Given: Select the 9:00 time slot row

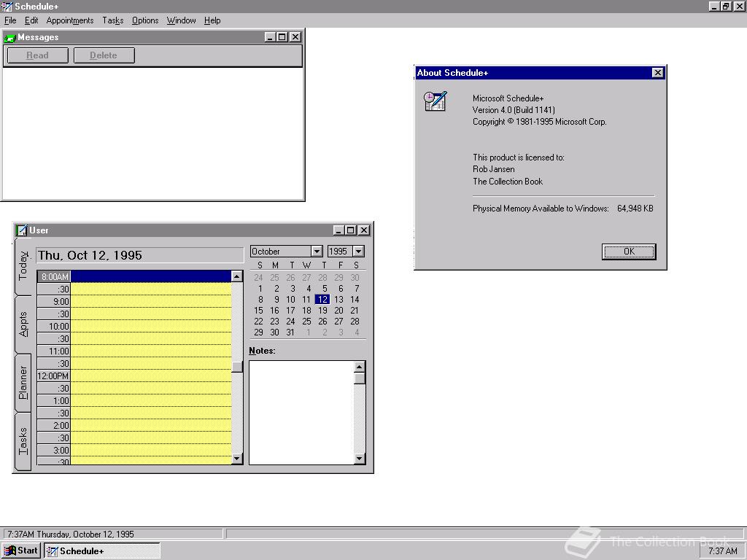Looking at the screenshot, I should [x=150, y=301].
